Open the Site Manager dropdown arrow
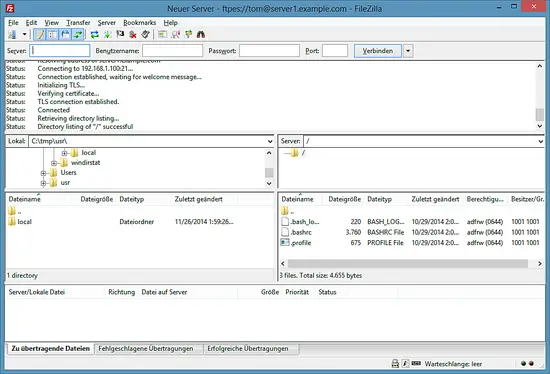550x374 pixels. coord(24,34)
